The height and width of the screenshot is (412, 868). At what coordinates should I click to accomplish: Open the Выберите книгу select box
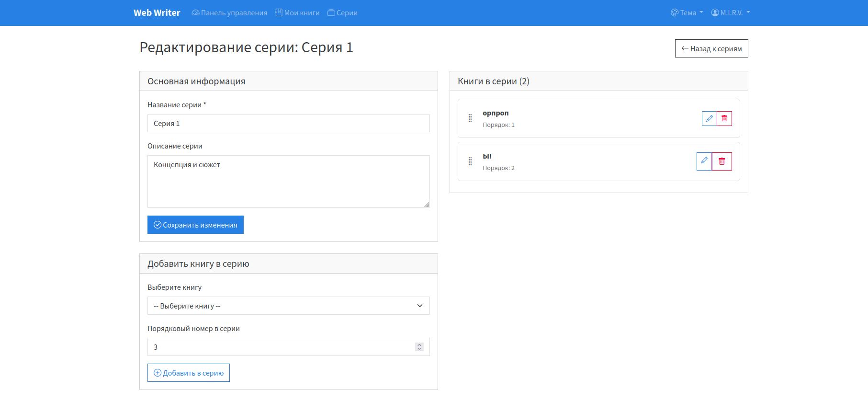click(x=288, y=306)
